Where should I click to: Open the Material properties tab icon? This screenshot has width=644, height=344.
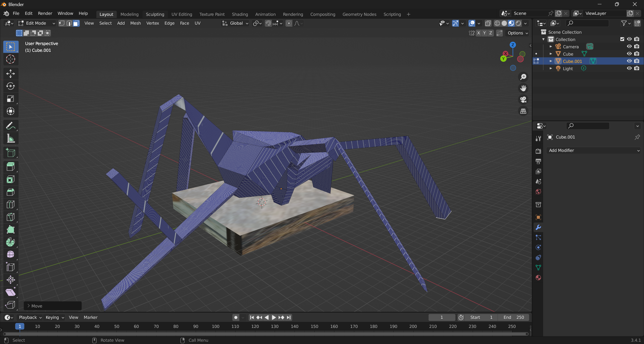coord(538,278)
